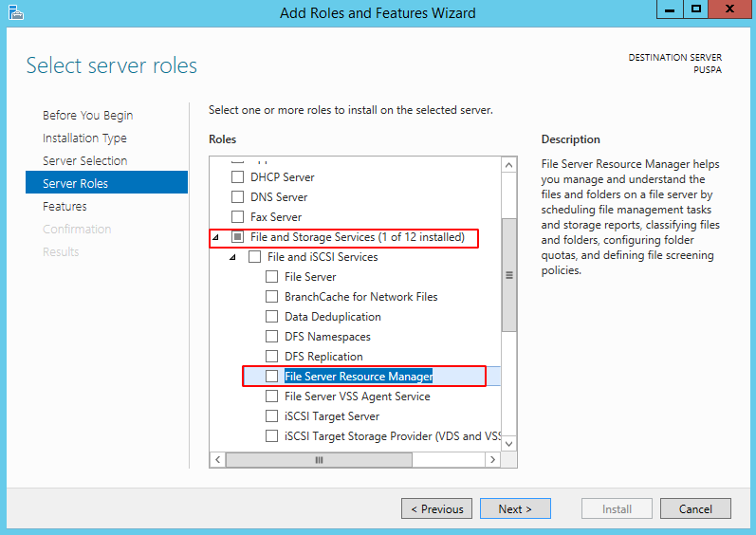Toggle the Data Deduplication checkbox
This screenshot has height=535, width=756.
pos(272,317)
